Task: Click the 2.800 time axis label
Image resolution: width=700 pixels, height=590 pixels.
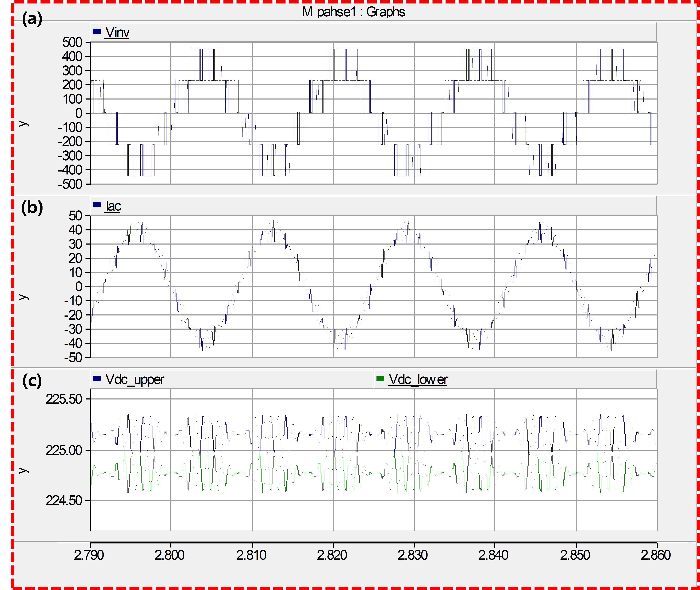Action: 170,555
